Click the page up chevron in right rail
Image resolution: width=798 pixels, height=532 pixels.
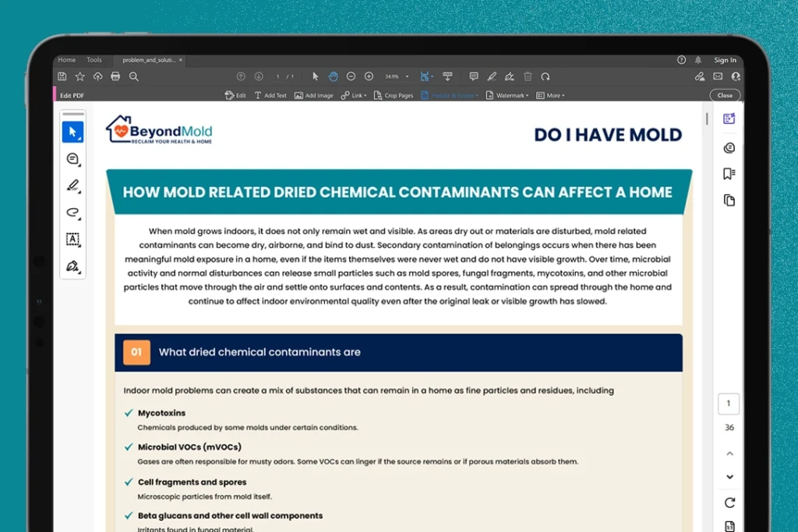tap(729, 453)
